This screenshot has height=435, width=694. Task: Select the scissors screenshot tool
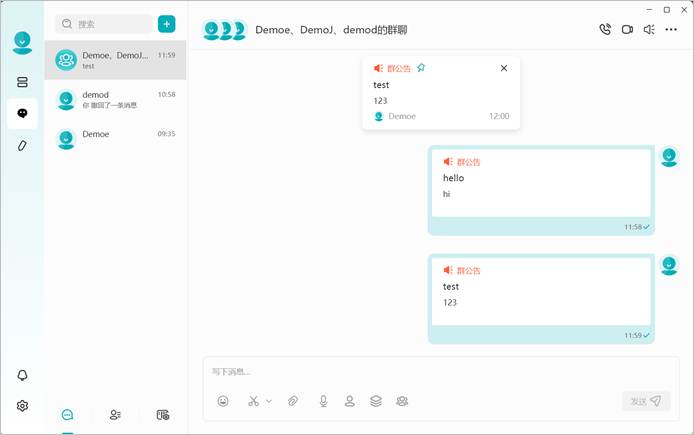(253, 401)
